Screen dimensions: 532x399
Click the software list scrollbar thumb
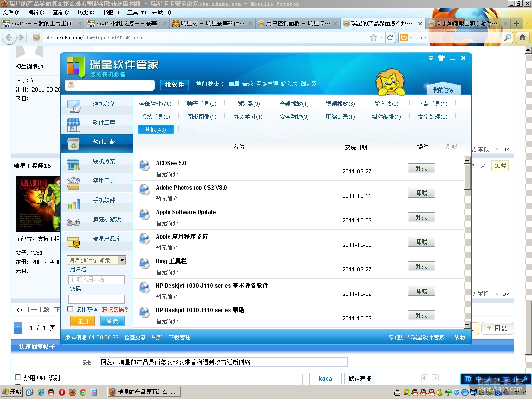coord(467,177)
